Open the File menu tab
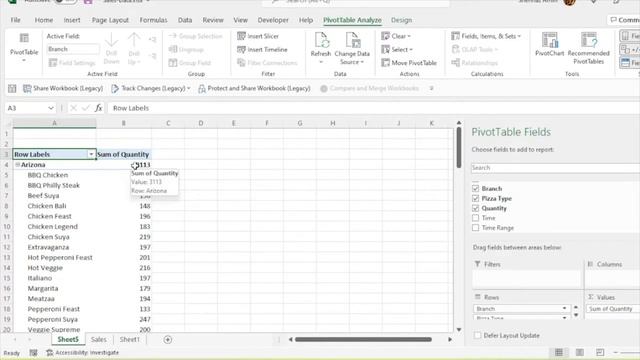Screen dimensions: 640x360 tap(16, 20)
